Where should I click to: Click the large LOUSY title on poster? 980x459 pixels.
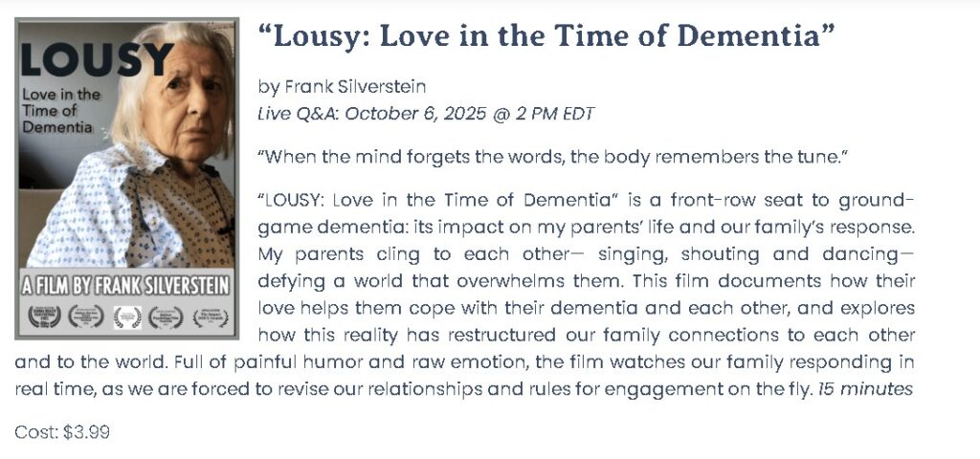pyautogui.click(x=97, y=60)
